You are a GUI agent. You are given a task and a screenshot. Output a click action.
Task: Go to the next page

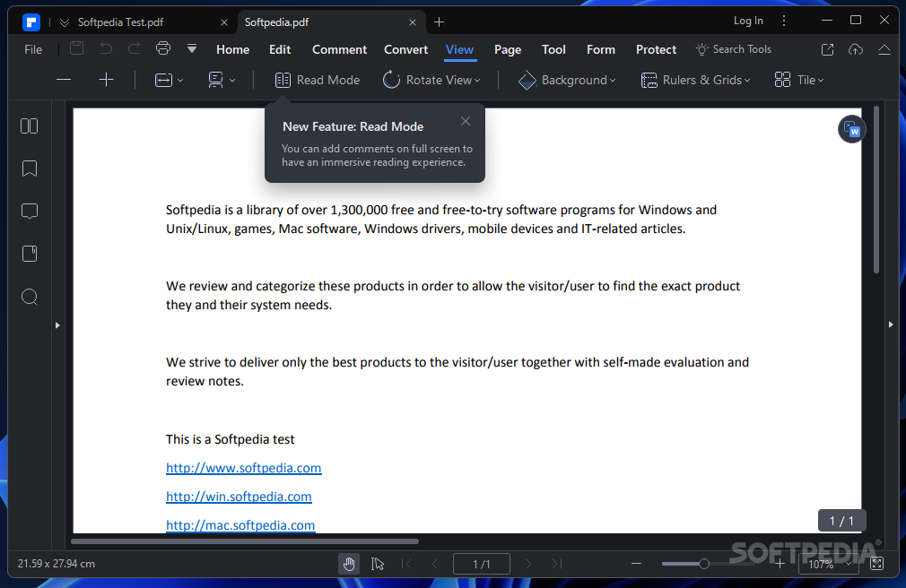pos(528,564)
